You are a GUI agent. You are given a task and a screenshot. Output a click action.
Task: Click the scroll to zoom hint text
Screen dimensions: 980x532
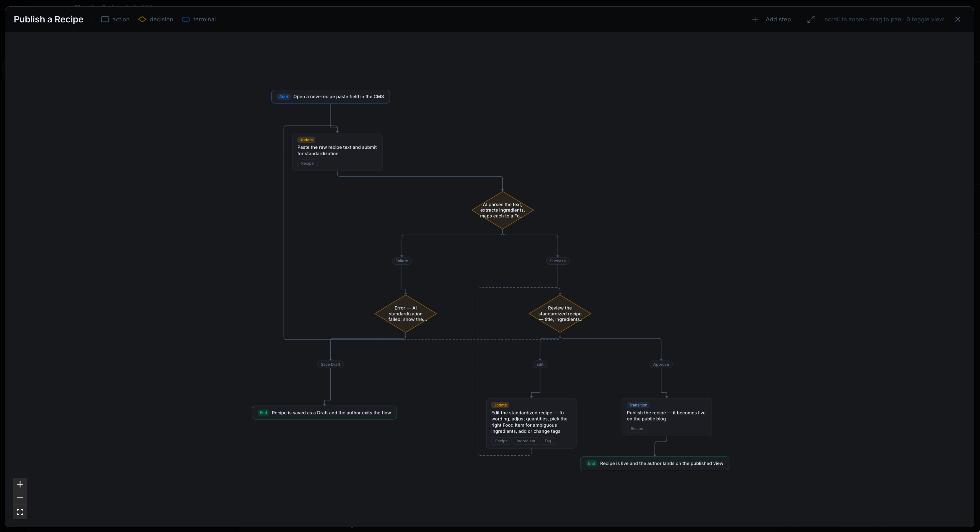tap(884, 20)
